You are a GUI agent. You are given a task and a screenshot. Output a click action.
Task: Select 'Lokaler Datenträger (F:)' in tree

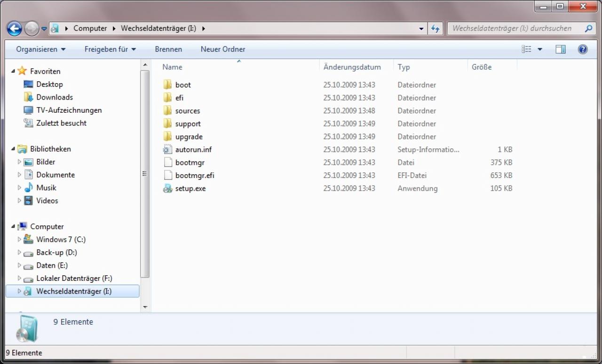[x=74, y=278]
